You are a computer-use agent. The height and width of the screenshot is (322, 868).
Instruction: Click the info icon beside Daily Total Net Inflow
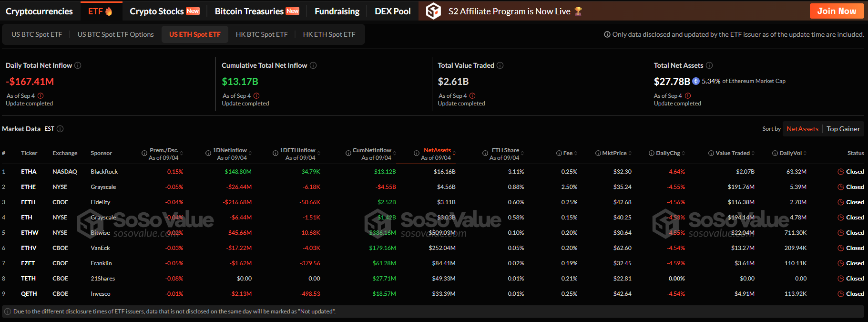[78, 65]
